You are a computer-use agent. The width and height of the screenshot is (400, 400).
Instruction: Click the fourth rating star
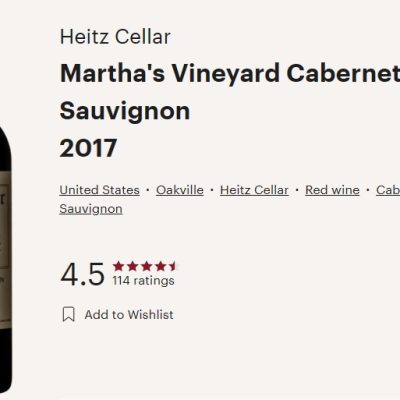160,266
